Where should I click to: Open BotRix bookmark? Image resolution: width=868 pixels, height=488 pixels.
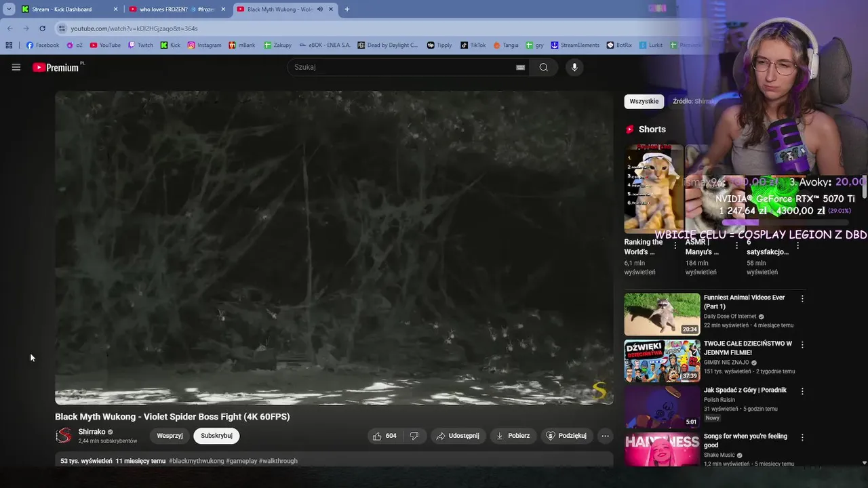(619, 45)
